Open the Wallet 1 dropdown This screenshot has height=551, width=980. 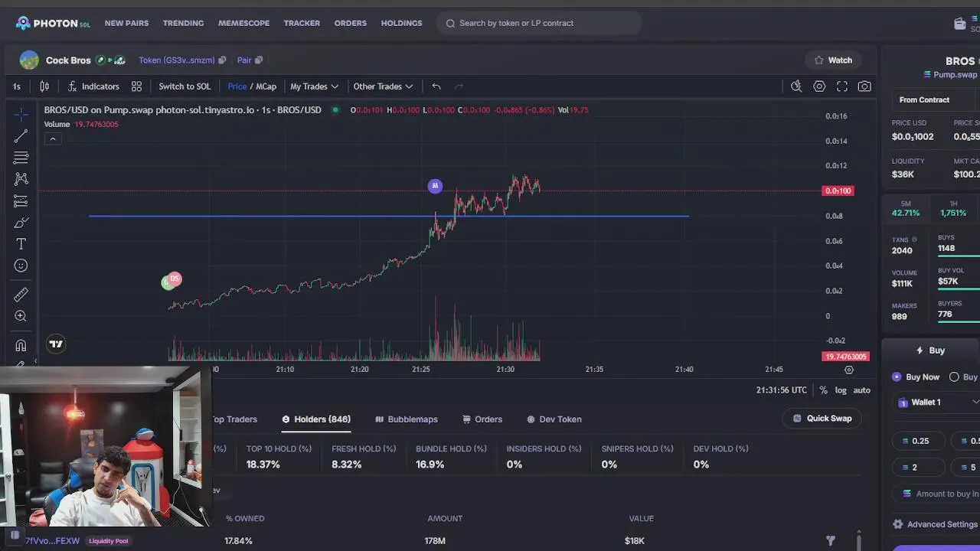click(x=937, y=402)
